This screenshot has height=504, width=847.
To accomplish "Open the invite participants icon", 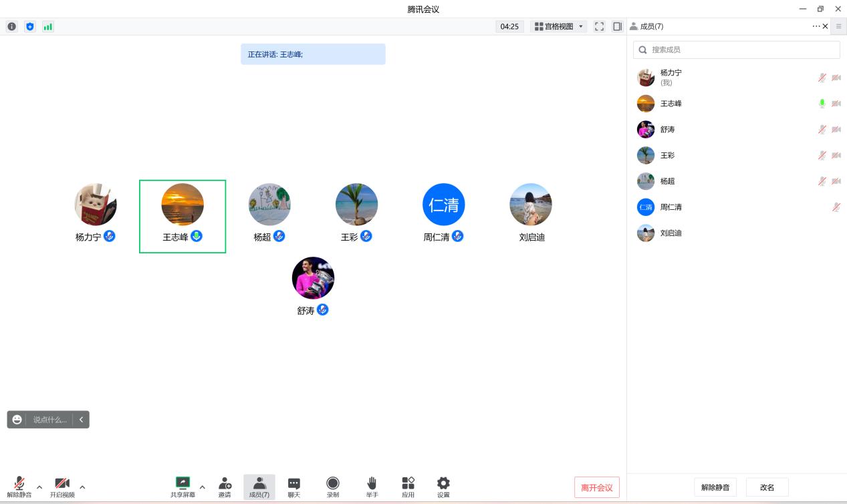I will pyautogui.click(x=225, y=483).
